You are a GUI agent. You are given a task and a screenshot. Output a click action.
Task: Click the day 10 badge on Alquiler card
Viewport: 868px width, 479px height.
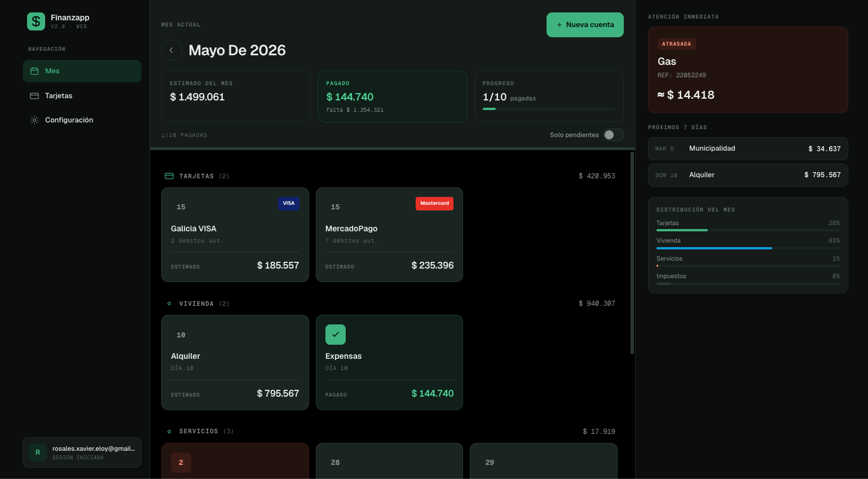[x=181, y=335]
